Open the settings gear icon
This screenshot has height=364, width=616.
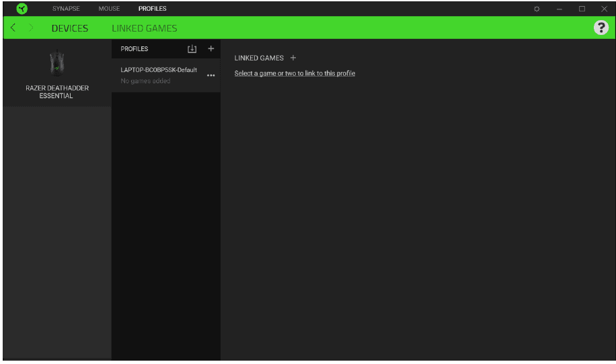click(537, 9)
